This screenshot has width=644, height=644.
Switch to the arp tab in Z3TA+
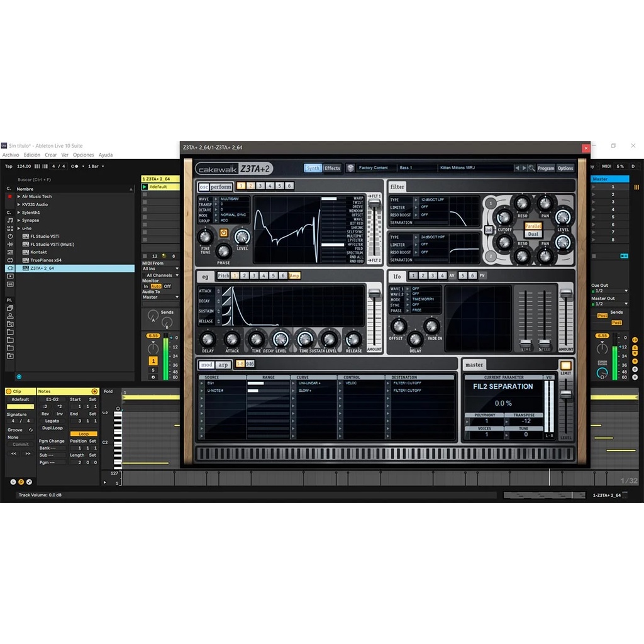[223, 365]
